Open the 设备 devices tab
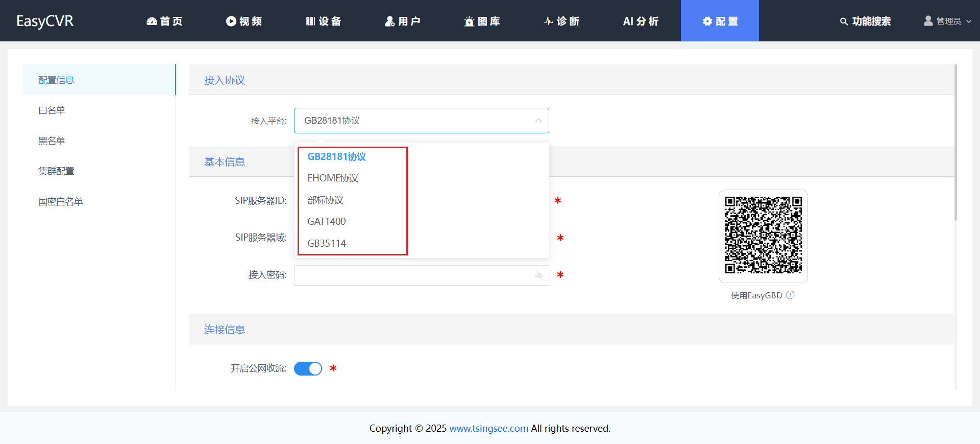This screenshot has height=444, width=980. 324,21
